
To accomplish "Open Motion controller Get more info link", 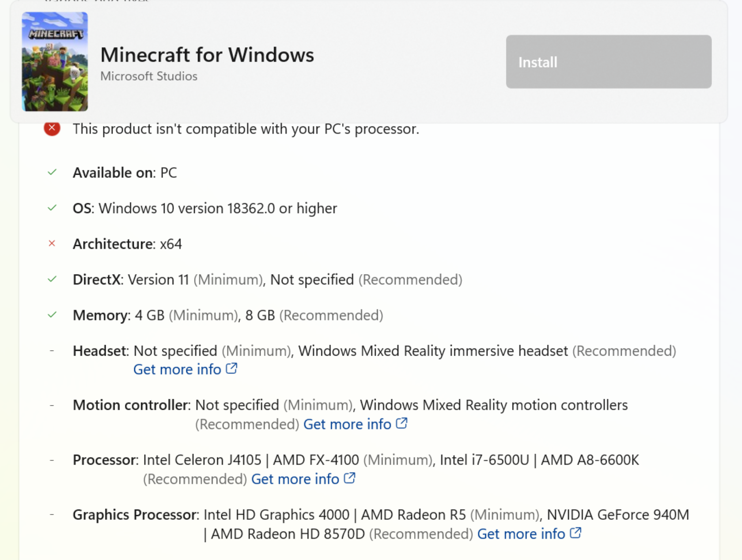I will [347, 424].
